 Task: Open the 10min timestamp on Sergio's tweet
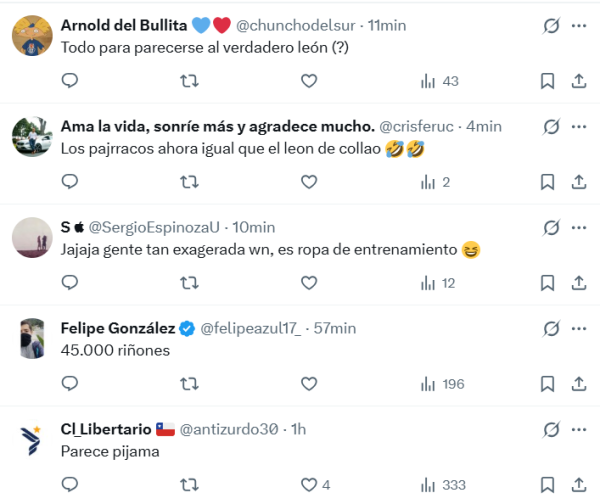tap(254, 227)
